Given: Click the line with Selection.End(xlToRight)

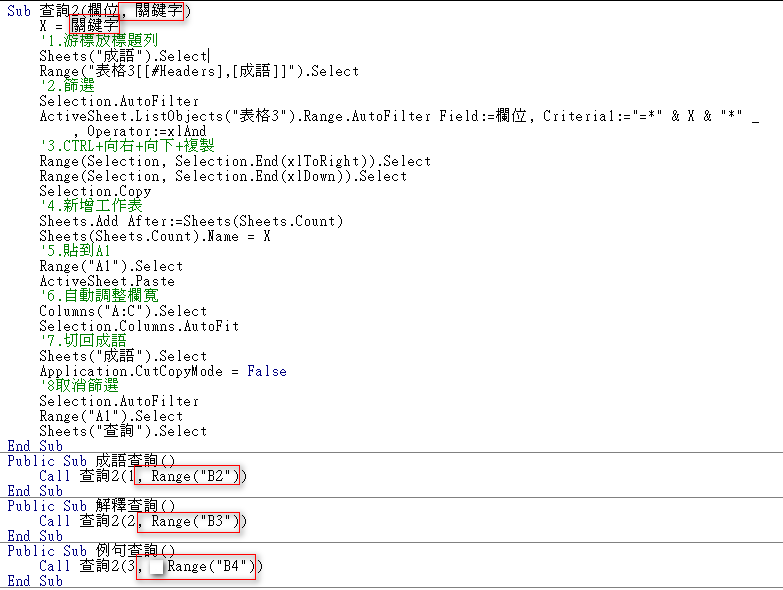Looking at the screenshot, I should 235,161.
